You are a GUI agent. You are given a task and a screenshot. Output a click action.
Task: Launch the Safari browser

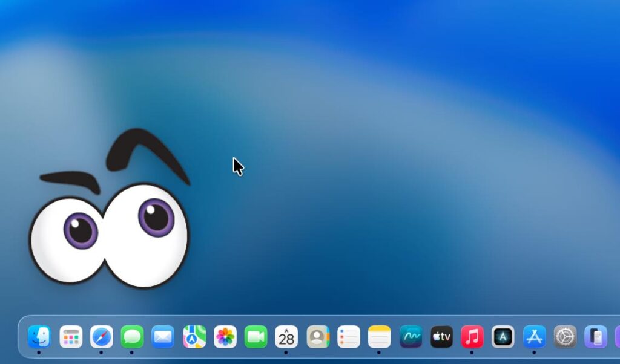(x=102, y=337)
